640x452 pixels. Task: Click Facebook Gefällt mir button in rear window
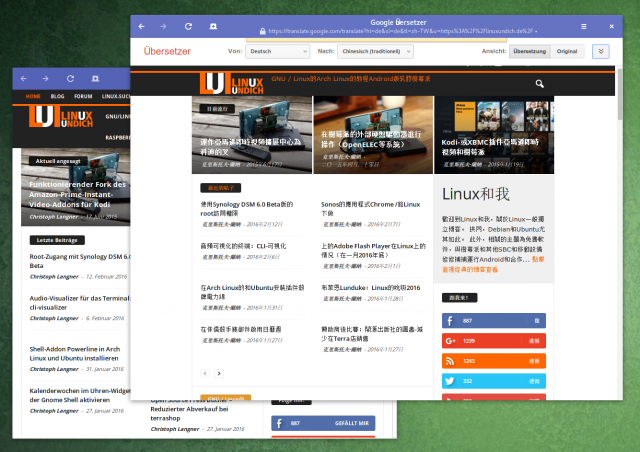coord(323,423)
